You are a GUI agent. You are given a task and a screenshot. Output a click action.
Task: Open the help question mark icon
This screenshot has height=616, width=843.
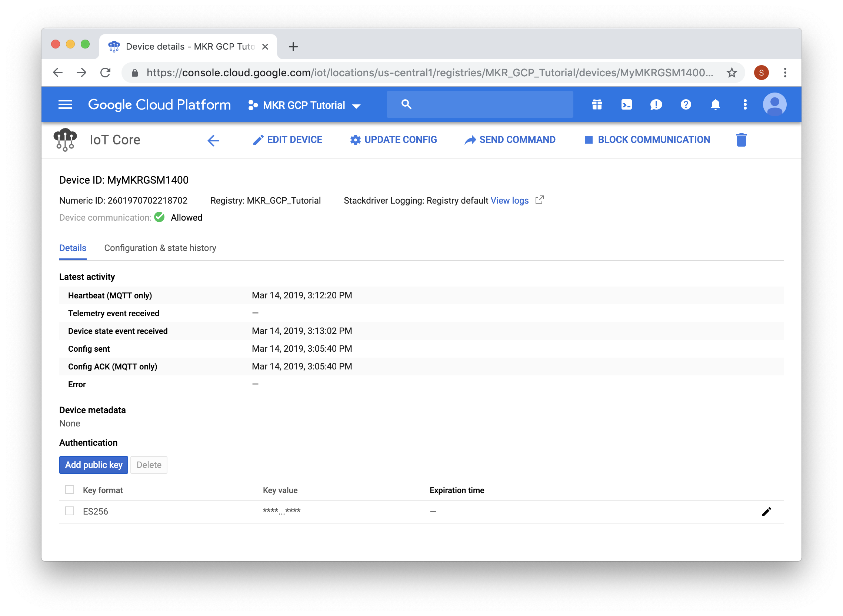[686, 105]
